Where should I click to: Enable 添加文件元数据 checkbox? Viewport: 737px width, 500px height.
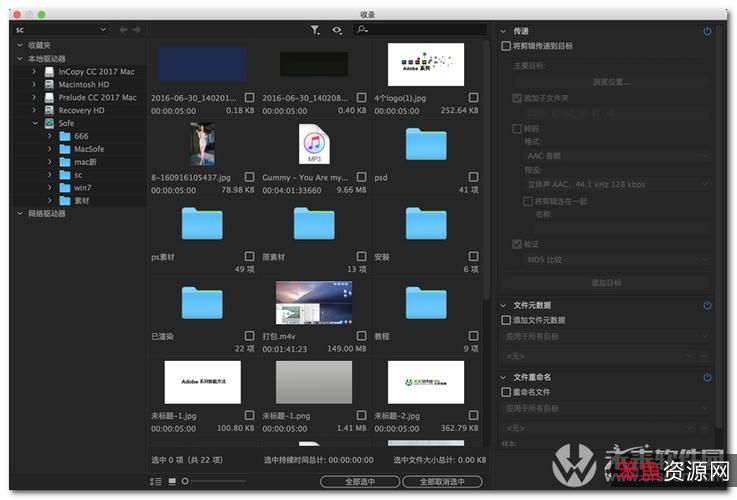506,320
